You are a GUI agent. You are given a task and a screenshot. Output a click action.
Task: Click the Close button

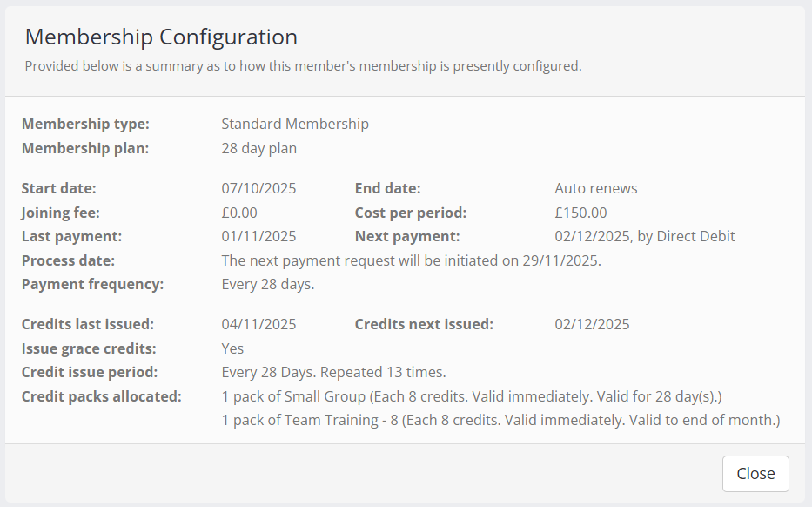755,474
